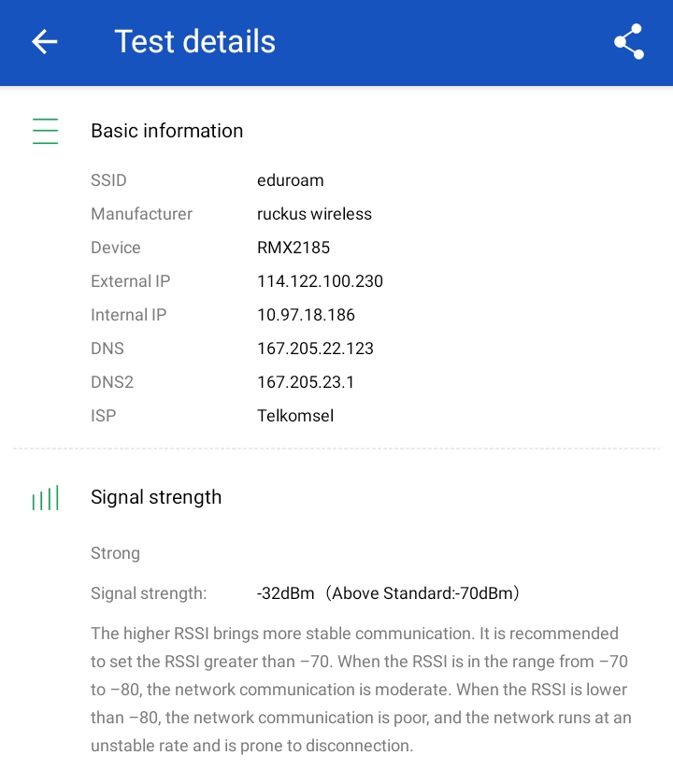The height and width of the screenshot is (784, 673).
Task: Click the Signal strength section heading
Action: 156,497
